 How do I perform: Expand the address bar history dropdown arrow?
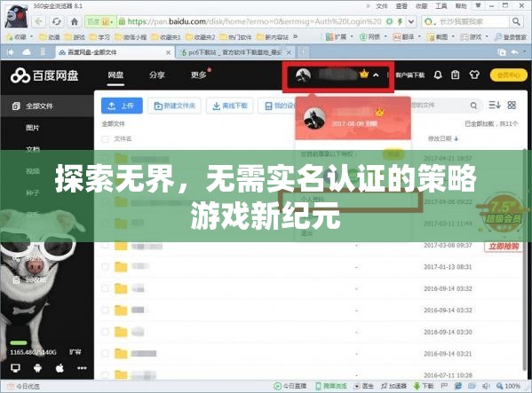411,21
